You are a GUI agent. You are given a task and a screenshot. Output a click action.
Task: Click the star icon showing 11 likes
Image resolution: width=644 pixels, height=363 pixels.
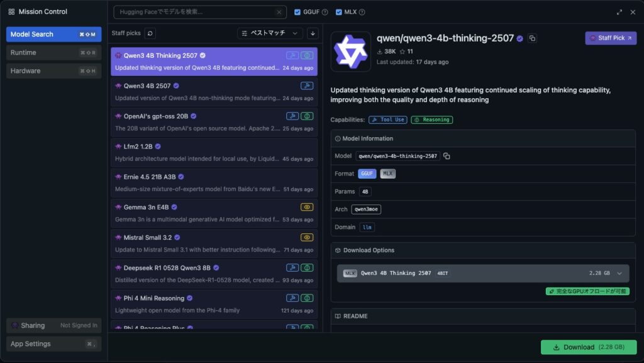pos(402,52)
